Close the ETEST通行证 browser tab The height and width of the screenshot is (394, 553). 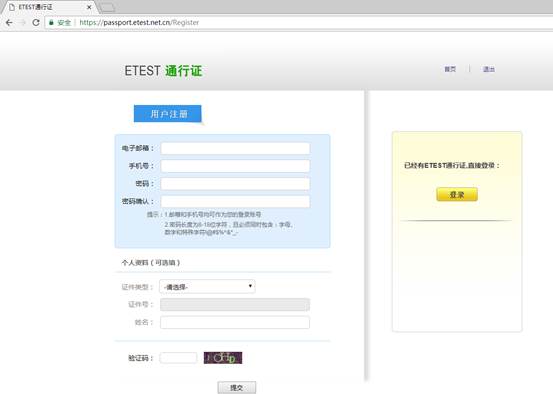point(89,7)
